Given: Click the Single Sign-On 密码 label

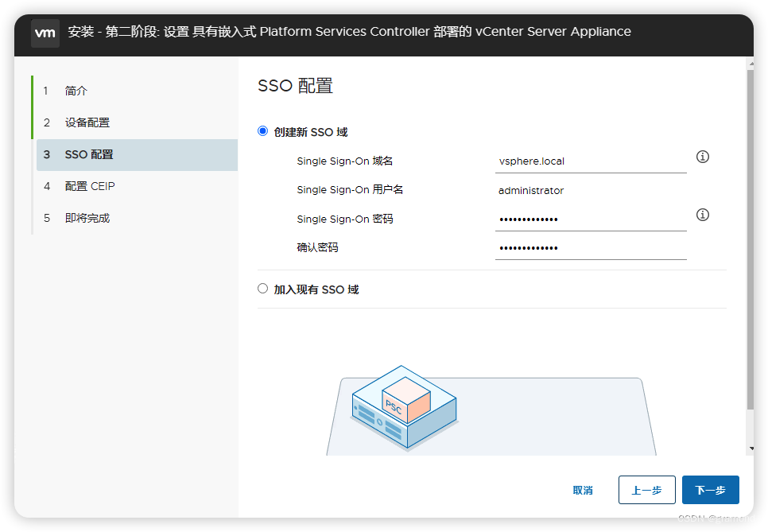Looking at the screenshot, I should pos(345,219).
